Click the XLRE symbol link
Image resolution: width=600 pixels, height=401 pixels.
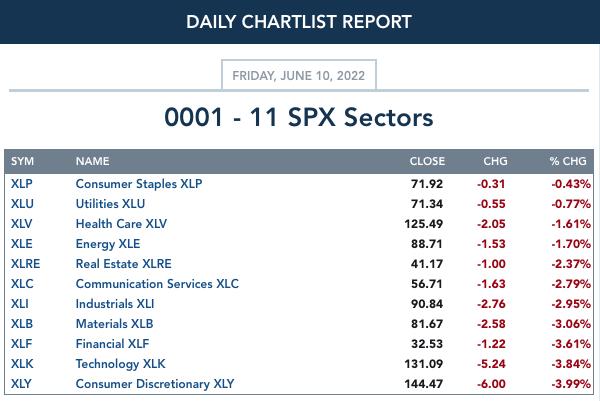[x=25, y=264]
